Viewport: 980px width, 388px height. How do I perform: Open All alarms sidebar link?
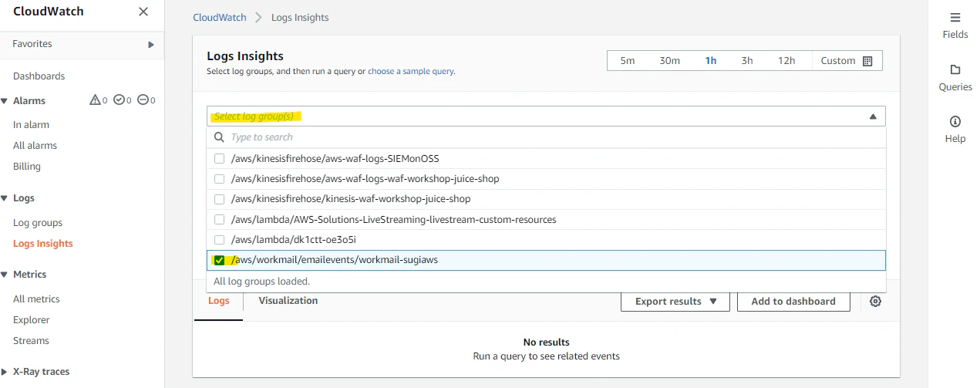pos(35,146)
